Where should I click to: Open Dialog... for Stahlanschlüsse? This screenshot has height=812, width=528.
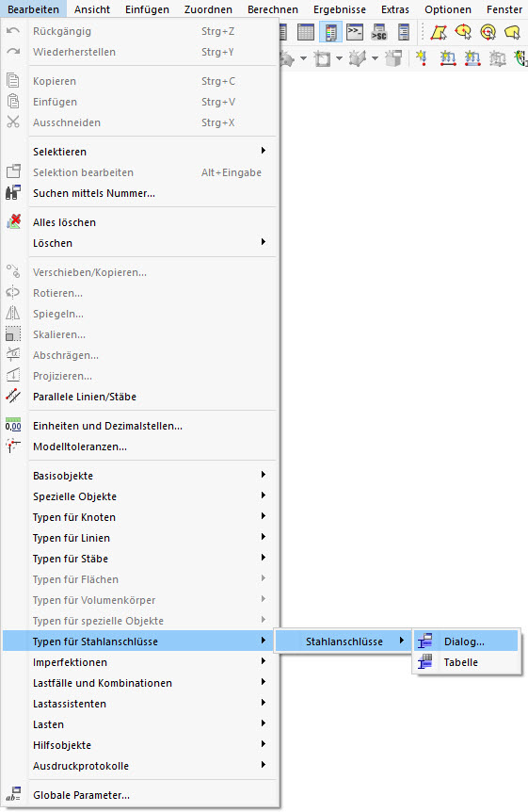465,641
